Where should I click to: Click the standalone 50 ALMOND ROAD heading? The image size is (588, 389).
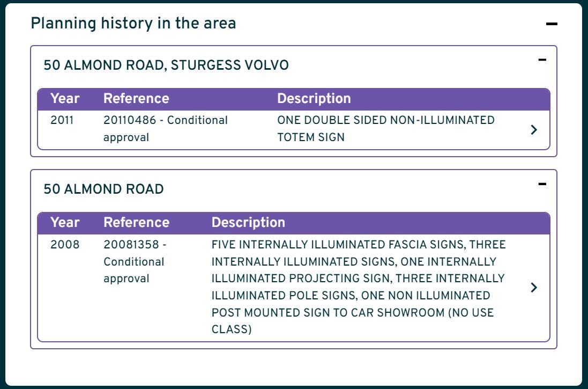[x=103, y=189]
